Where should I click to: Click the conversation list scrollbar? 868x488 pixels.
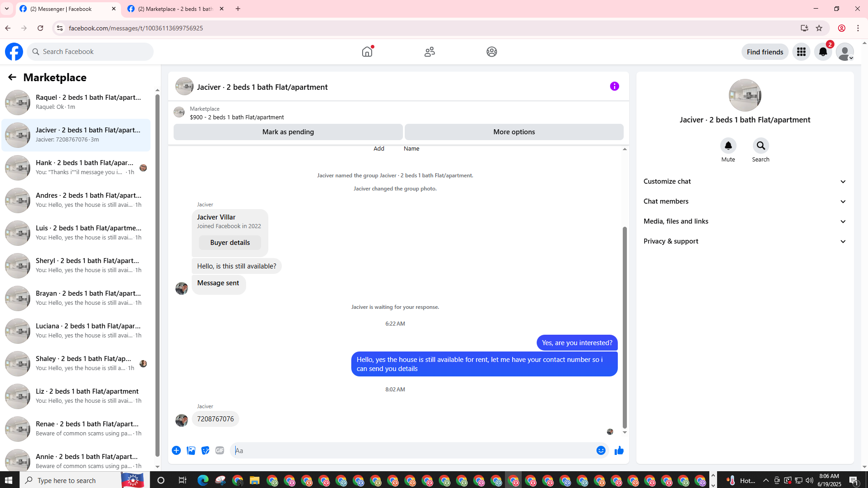pyautogui.click(x=157, y=276)
